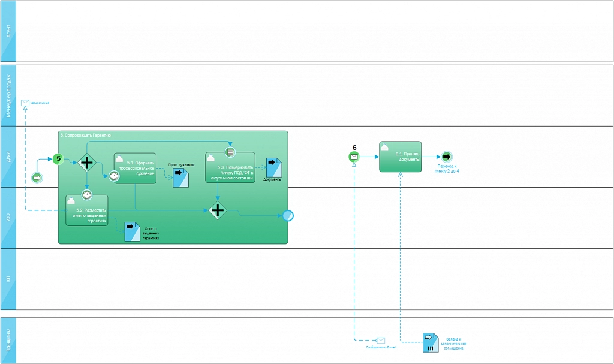Viewport: 614px width, 364px height.
Task: Click task 6.1 Принять документы
Action: point(400,157)
